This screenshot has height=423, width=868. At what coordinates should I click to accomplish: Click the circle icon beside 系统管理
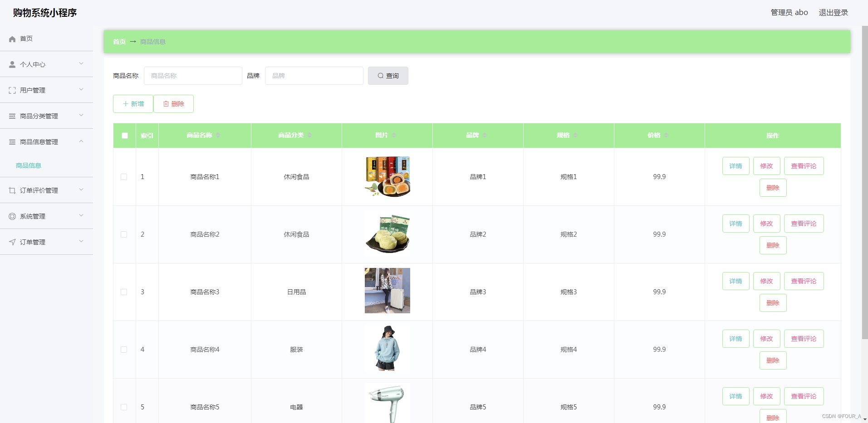pyautogui.click(x=12, y=217)
